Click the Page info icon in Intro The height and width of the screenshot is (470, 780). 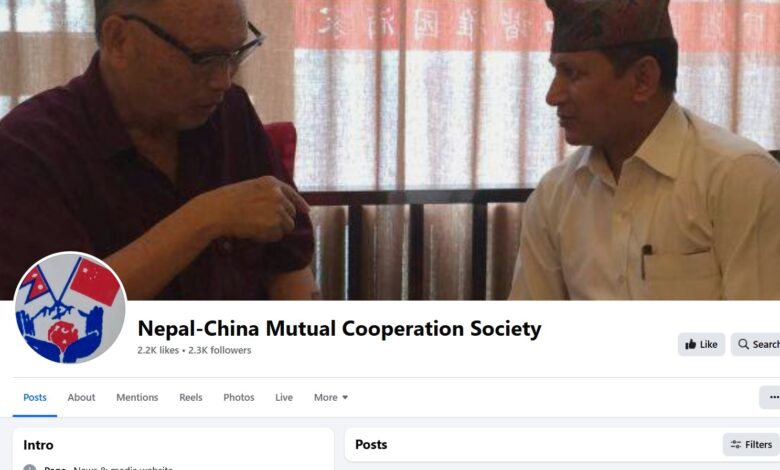30,468
